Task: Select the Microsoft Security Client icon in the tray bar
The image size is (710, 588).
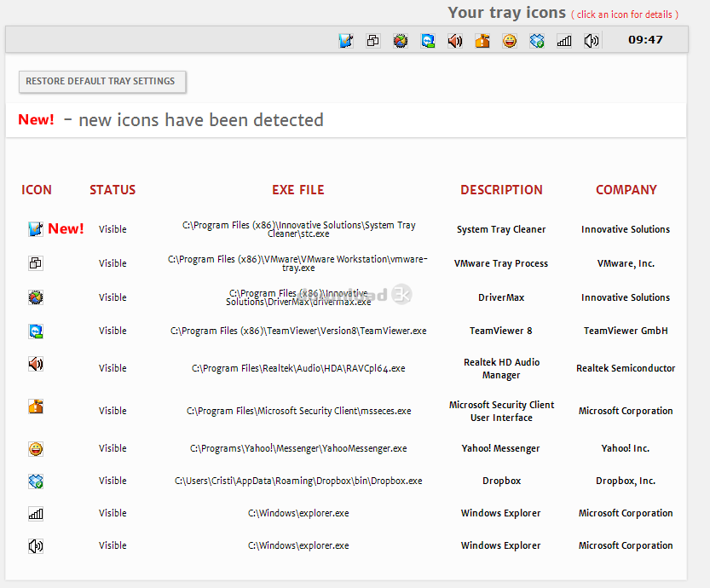Action: 482,41
